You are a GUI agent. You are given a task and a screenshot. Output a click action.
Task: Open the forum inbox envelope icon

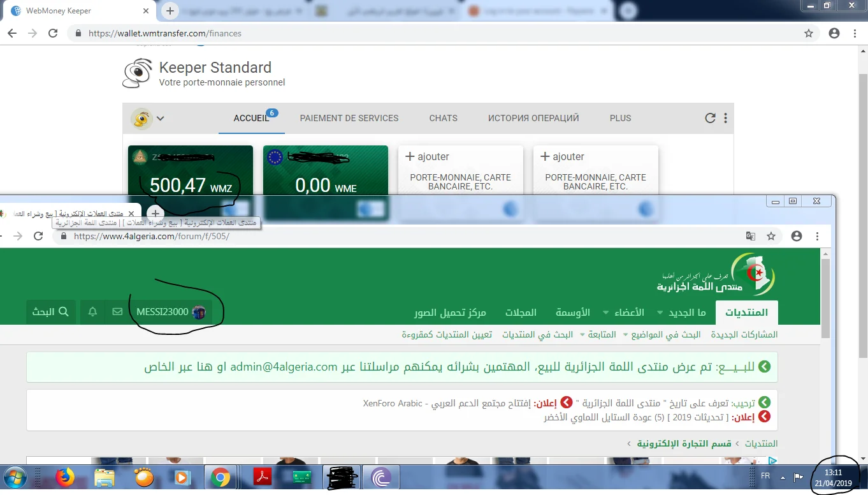117,312
